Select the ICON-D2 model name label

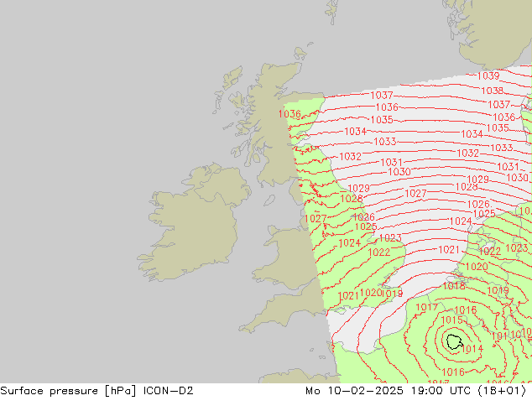coord(169,391)
